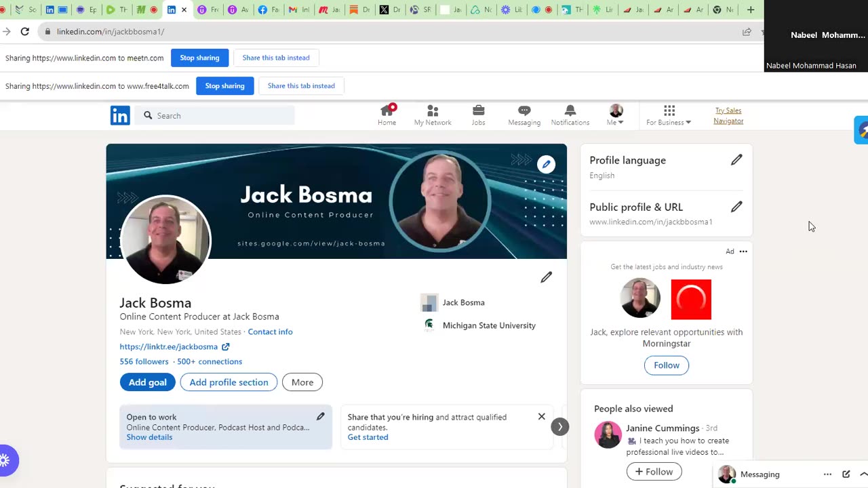Click the purple floating gear widget
This screenshot has height=488, width=868.
pyautogui.click(x=5, y=461)
